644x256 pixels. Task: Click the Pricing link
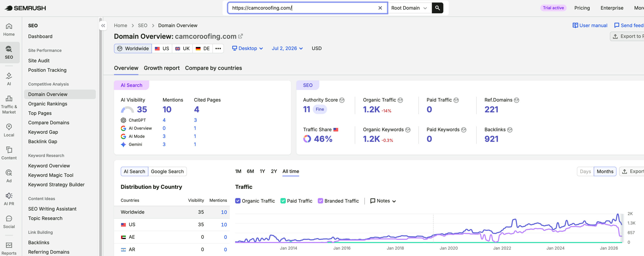click(582, 8)
